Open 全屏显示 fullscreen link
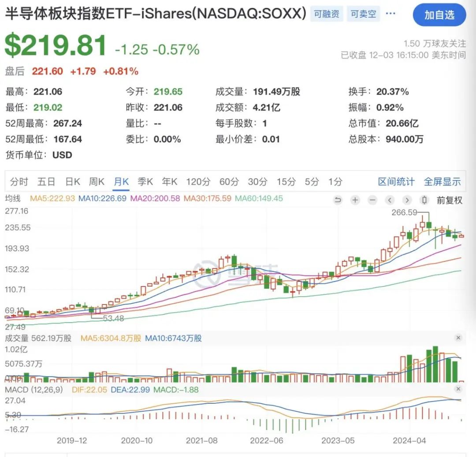The width and height of the screenshot is (476, 457). click(x=443, y=182)
